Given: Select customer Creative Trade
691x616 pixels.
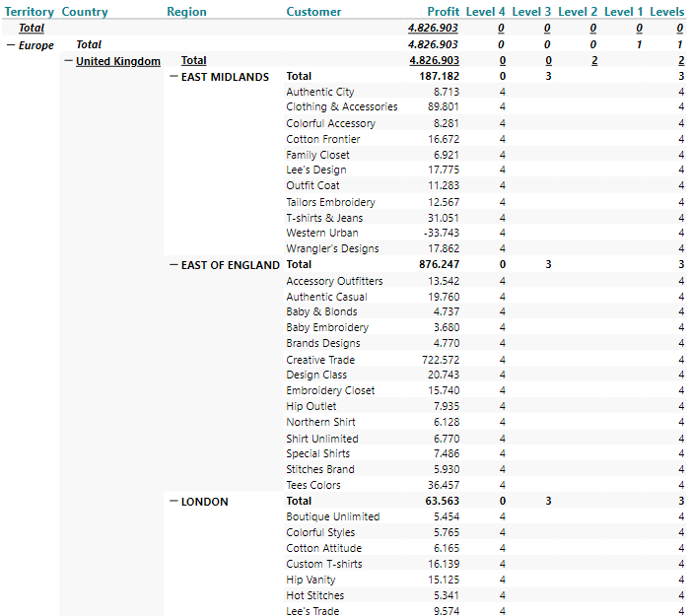Looking at the screenshot, I should click(320, 360).
